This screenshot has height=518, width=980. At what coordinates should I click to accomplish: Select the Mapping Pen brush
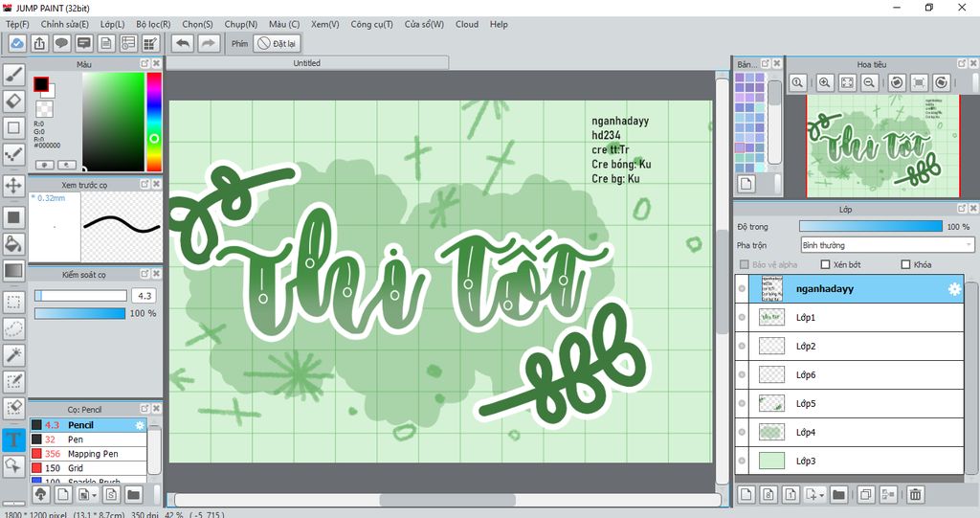tap(88, 454)
